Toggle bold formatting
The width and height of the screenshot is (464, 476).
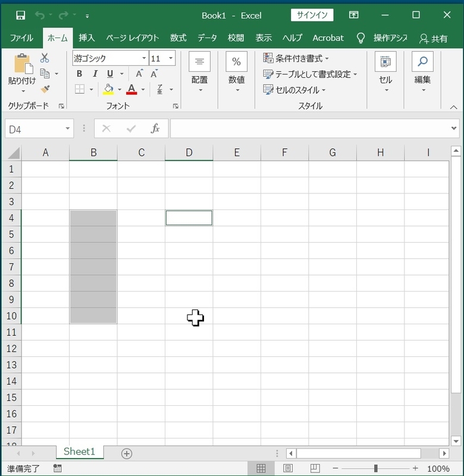80,74
